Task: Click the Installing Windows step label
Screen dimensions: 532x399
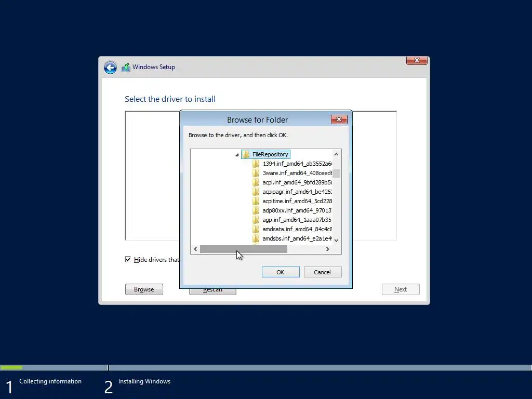Action: point(144,381)
